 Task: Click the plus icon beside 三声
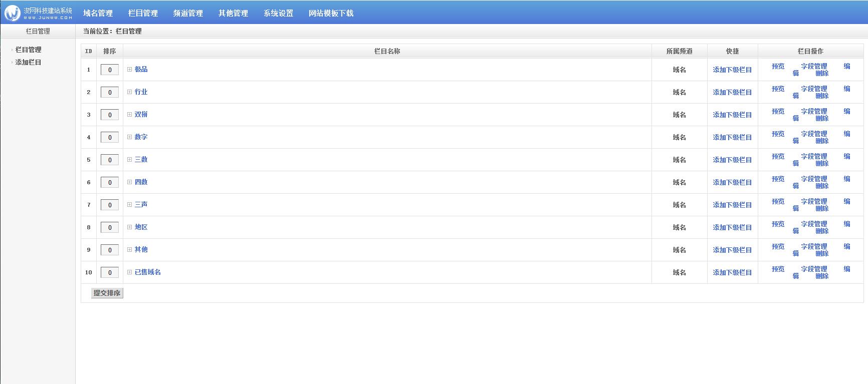[129, 205]
